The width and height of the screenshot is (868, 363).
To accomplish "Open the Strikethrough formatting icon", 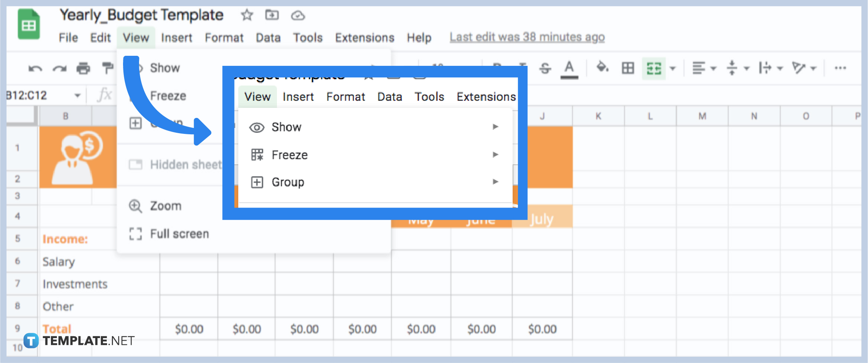I will (544, 68).
